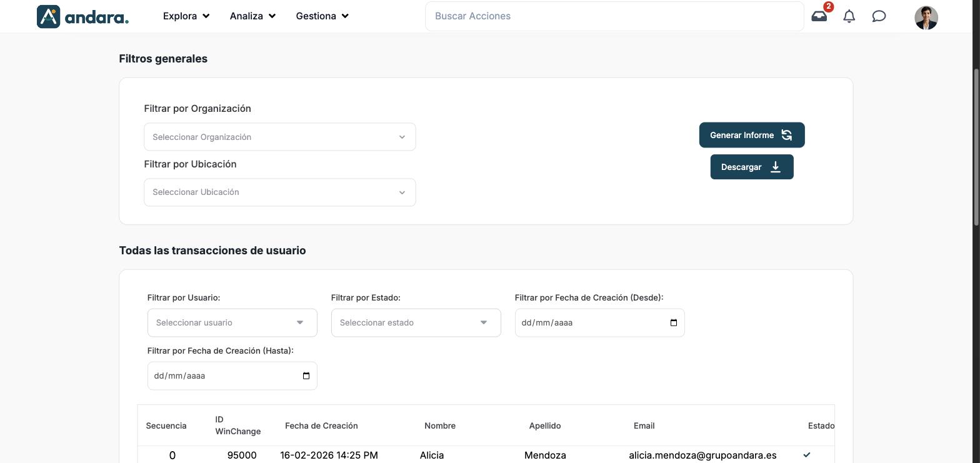Open the Seleccionar estado dropdown
Viewport: 980px width, 463px height.
pyautogui.click(x=416, y=322)
